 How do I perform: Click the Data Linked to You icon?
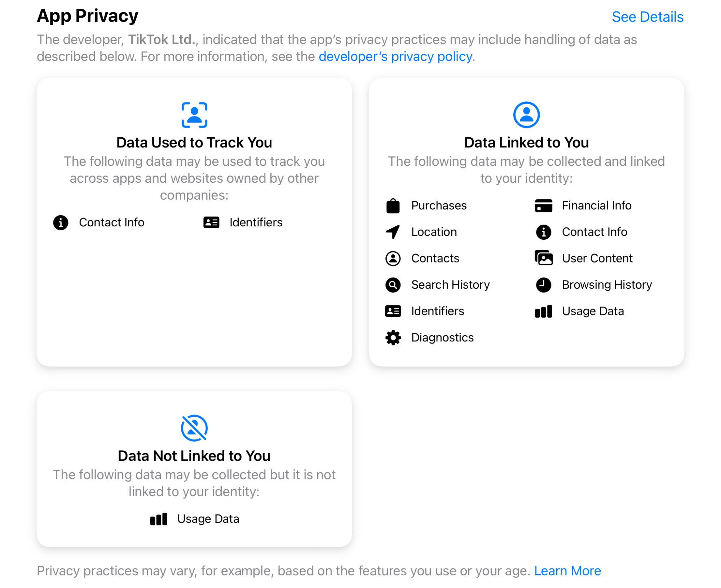526,115
